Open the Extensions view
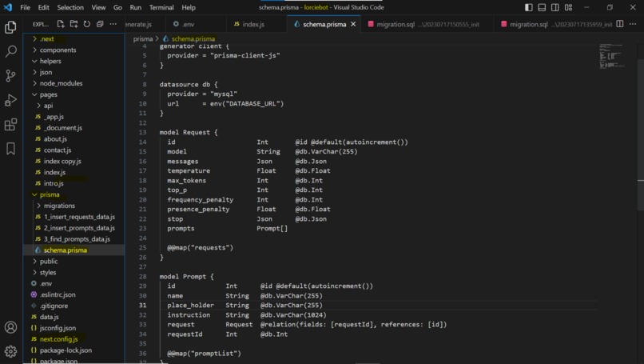Viewport: 644px width, 364px height. coord(10,124)
